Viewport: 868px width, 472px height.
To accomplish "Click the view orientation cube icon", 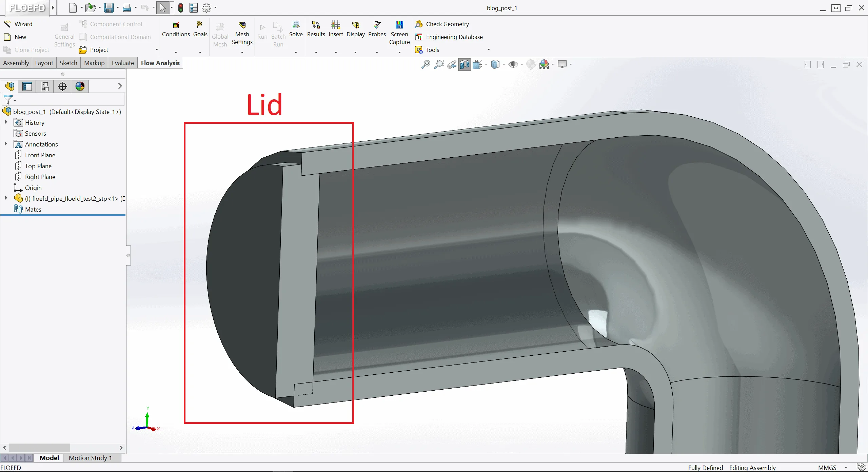I will coord(478,64).
